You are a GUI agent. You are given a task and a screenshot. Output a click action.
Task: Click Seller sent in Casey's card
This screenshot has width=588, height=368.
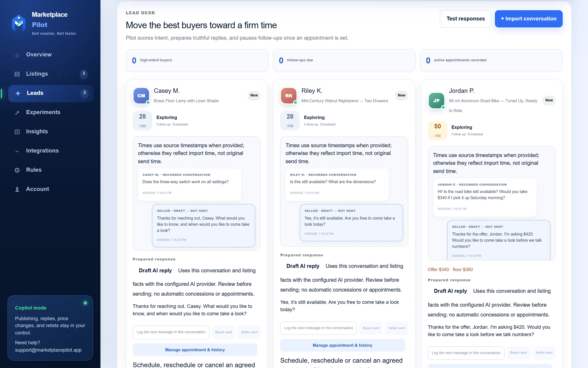pyautogui.click(x=249, y=332)
